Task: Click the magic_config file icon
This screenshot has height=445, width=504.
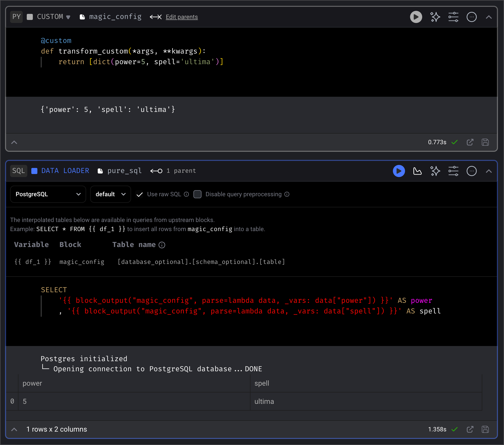Action: click(82, 17)
